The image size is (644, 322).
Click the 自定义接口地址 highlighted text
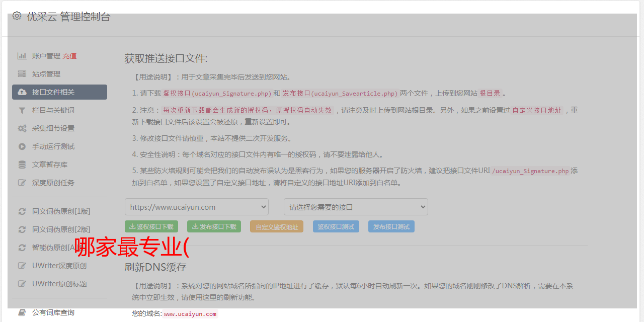[x=537, y=110]
